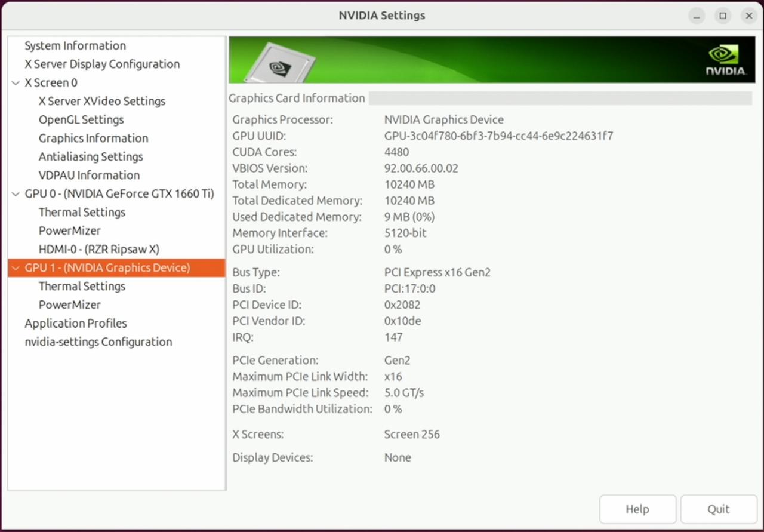Select X Server Display Configuration
Screen dimensions: 764x532
coord(101,64)
